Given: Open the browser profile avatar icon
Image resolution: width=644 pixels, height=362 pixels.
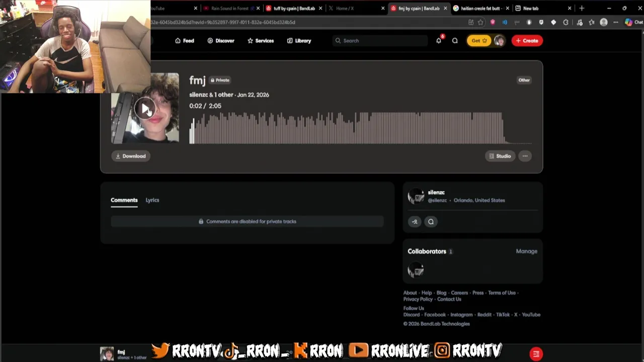Looking at the screenshot, I should tap(604, 22).
